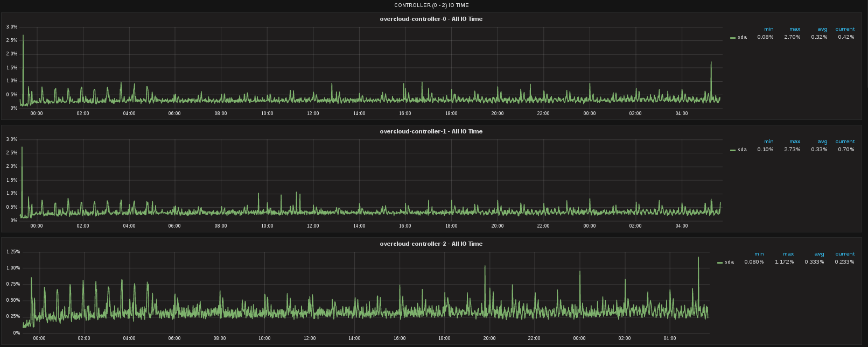Click sda green color swatch in controller-1 legend

point(733,150)
